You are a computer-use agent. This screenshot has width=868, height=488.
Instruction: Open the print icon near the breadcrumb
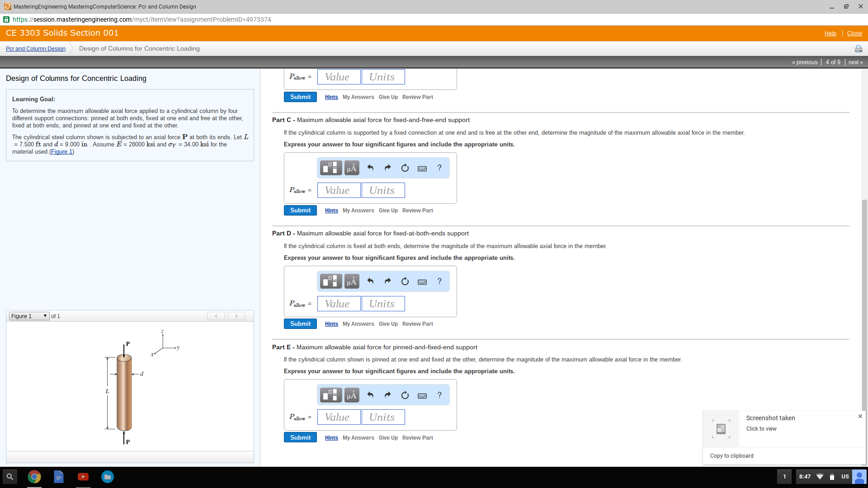858,49
